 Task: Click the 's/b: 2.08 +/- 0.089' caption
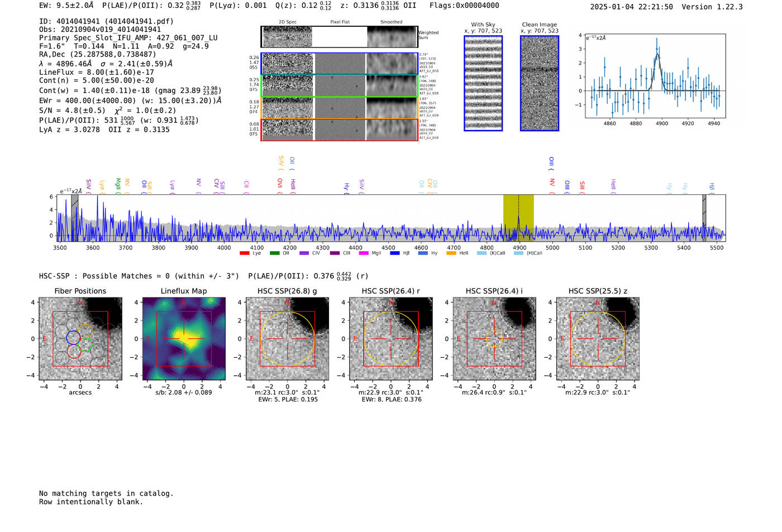point(184,392)
